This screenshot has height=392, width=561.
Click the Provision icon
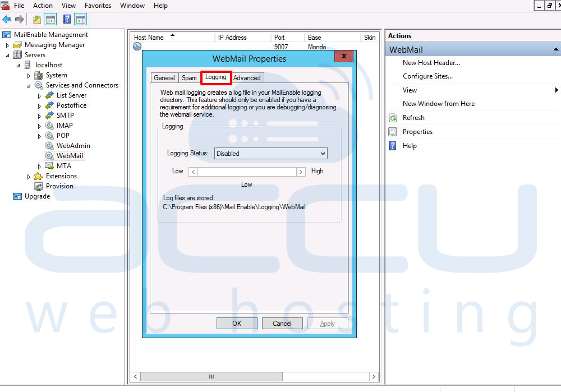39,186
